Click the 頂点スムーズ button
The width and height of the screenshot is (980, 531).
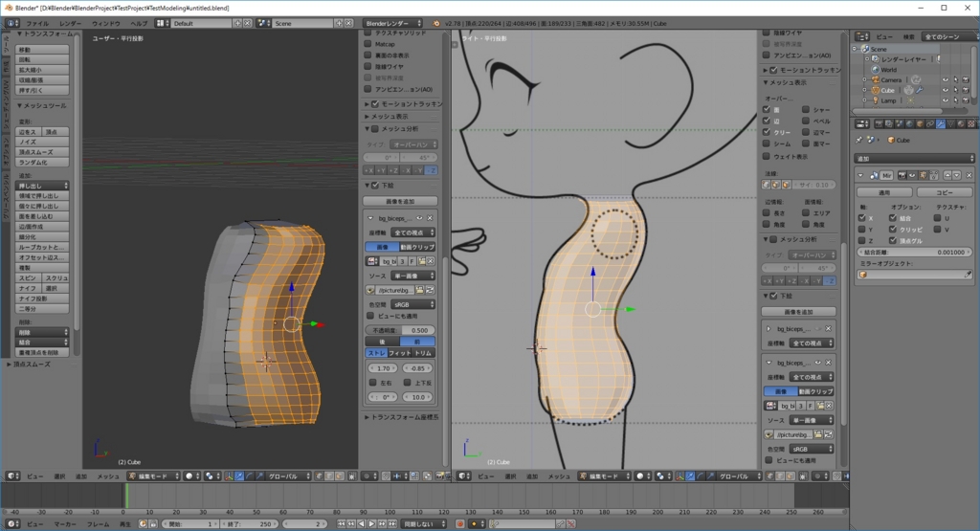tap(42, 152)
